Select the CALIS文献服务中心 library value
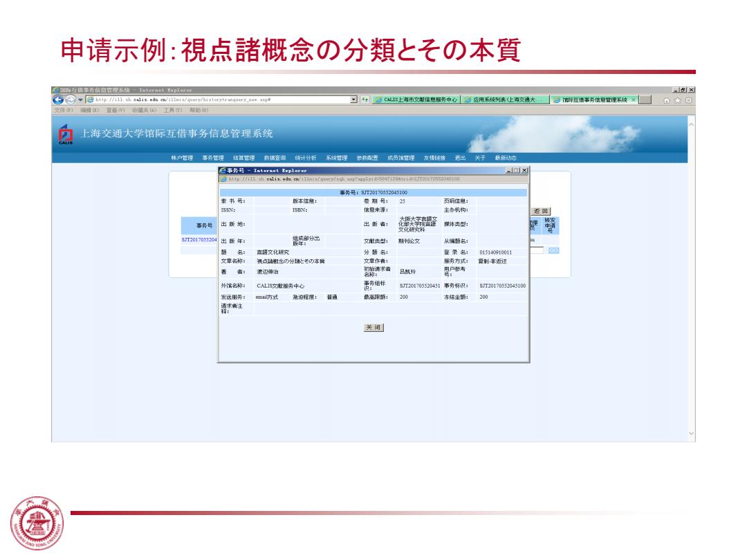Viewport: 747px width, 560px height. point(281,286)
